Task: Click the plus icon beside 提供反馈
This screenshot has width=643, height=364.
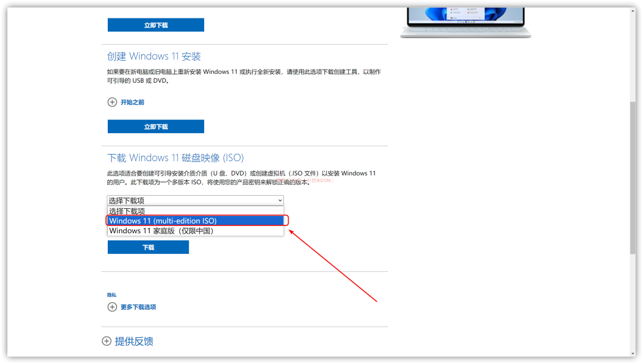Action: [107, 341]
